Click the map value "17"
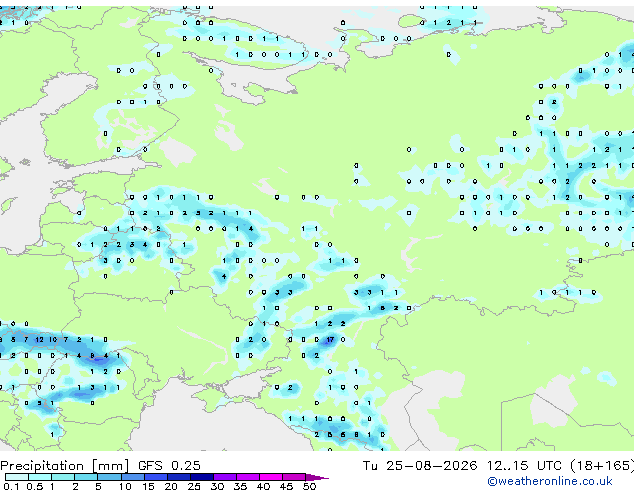The height and width of the screenshot is (490, 634). pos(330,340)
